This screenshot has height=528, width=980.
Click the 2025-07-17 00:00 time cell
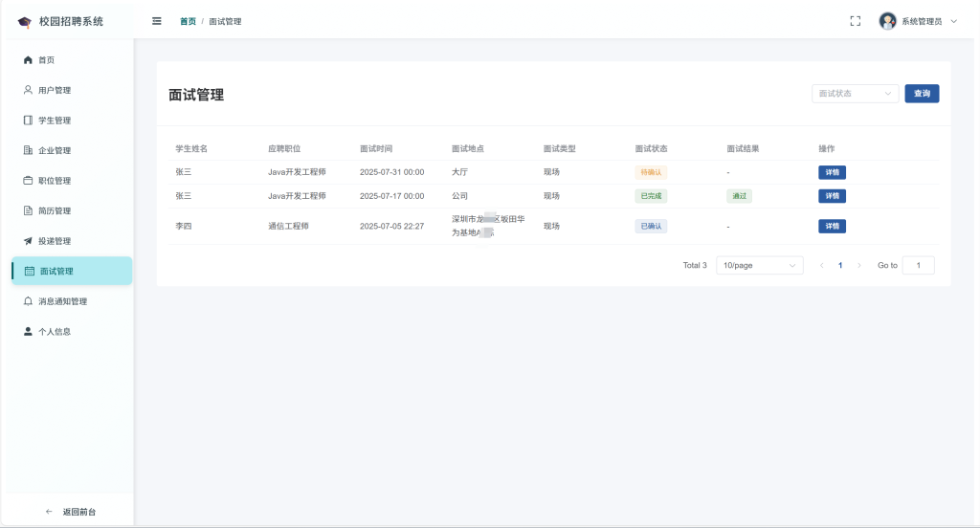[x=391, y=196]
